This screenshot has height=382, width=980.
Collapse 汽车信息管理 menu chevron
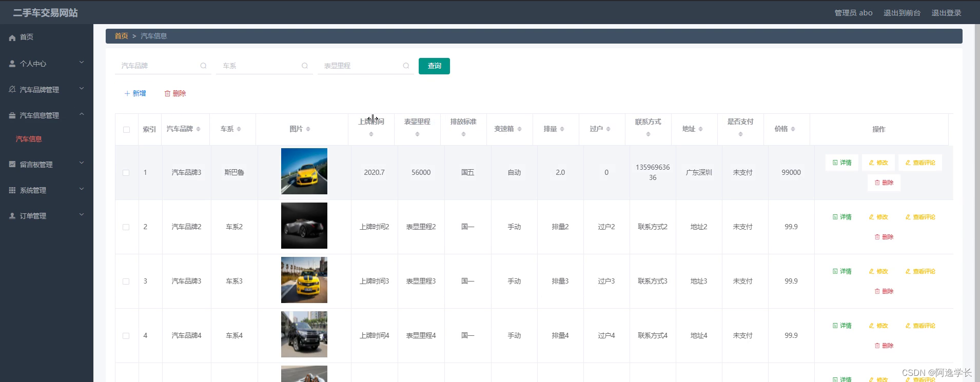coord(81,114)
